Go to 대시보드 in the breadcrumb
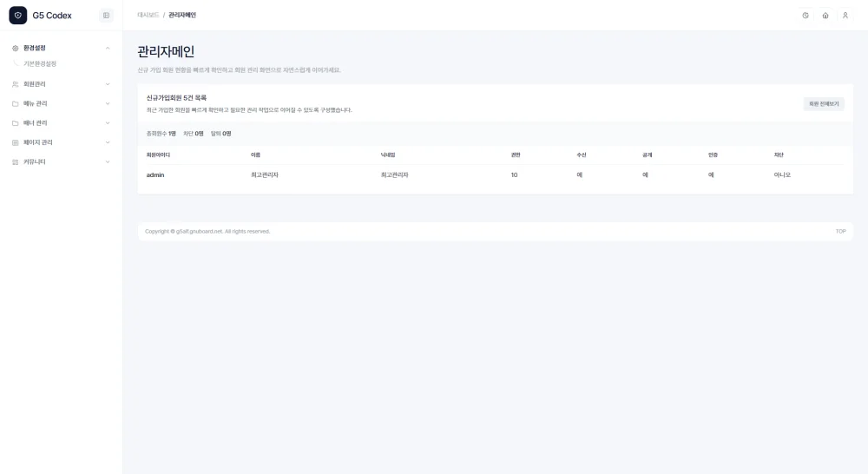Viewport: 868px width, 474px height. click(148, 15)
